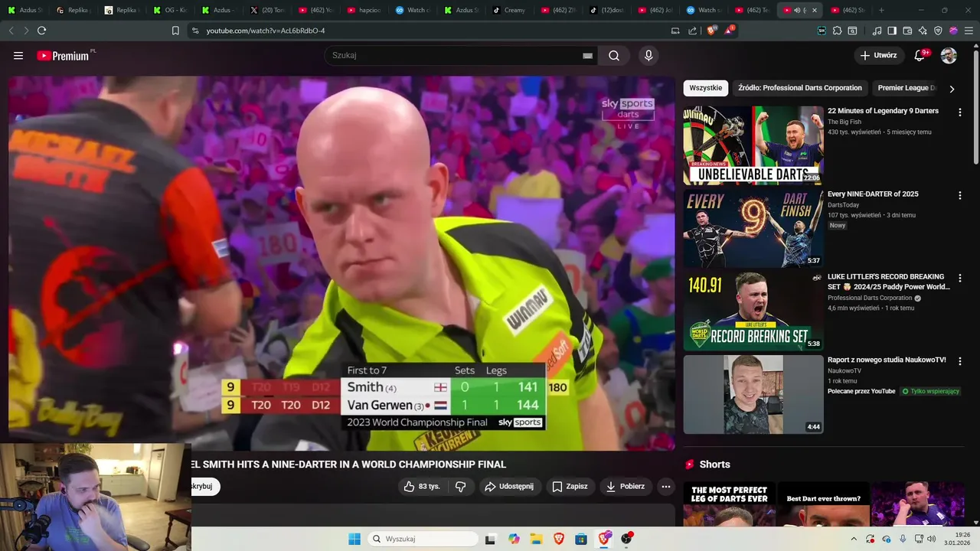980x551 pixels.
Task: Open the Windows Start menu
Action: 354,539
